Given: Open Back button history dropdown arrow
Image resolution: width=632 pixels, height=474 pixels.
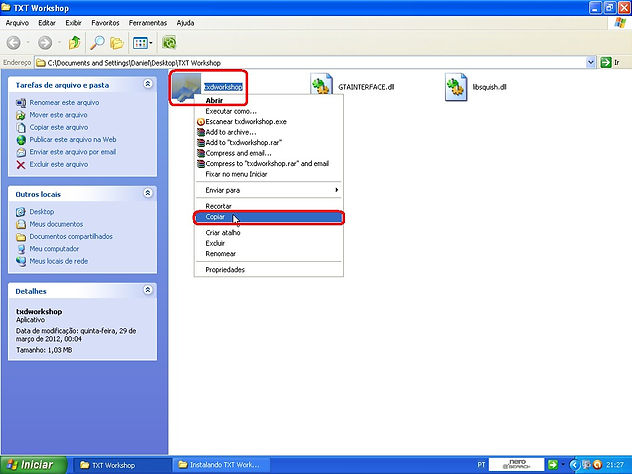Looking at the screenshot, I should [28, 43].
